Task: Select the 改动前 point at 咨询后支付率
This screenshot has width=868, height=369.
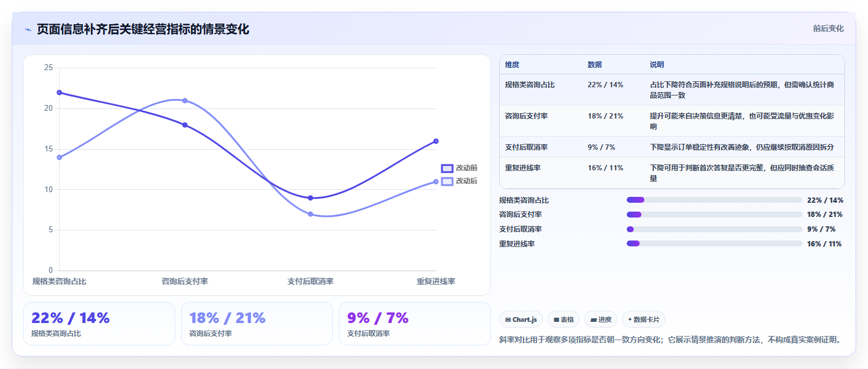Action: pos(185,125)
